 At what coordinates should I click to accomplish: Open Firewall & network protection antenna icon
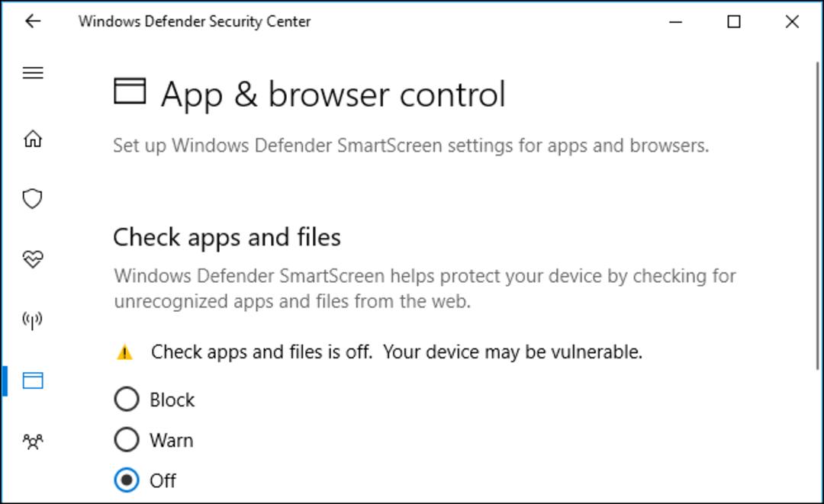point(33,319)
